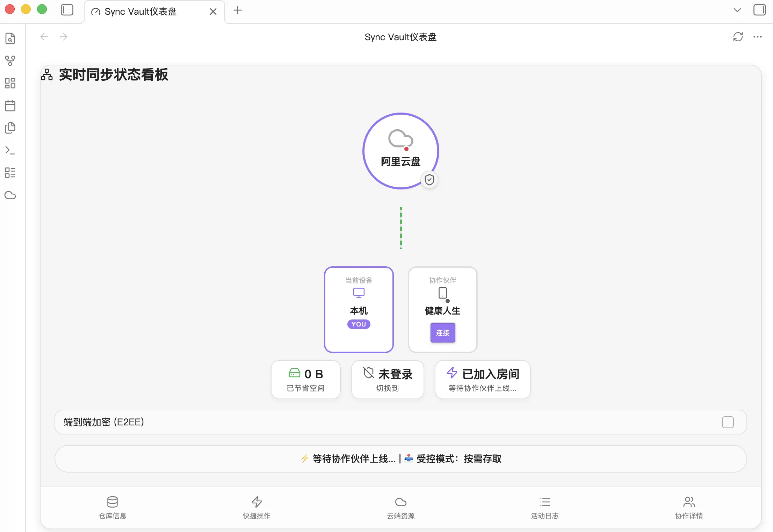773x532 pixels.
Task: Open the file search sidebar icon
Action: [10, 38]
